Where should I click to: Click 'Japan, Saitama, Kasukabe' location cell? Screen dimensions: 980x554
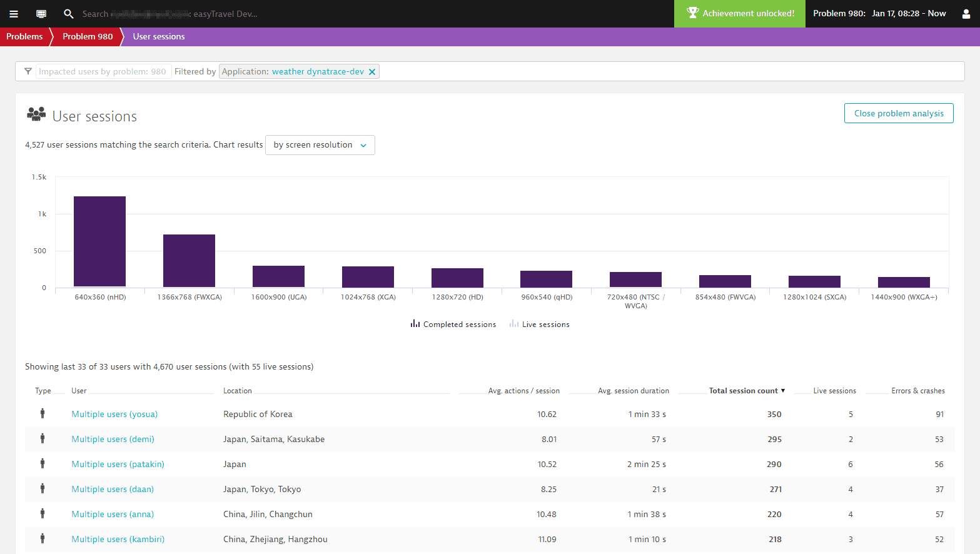[274, 439]
